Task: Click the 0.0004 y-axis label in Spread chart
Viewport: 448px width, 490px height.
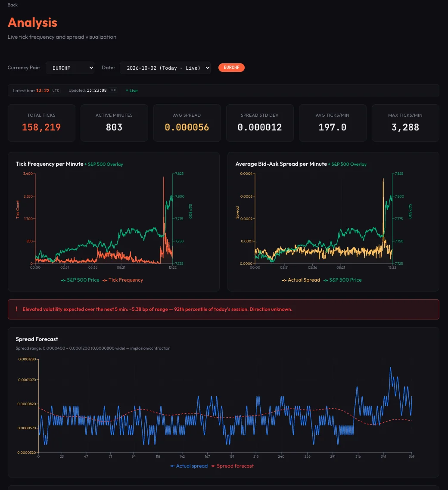Action: [246, 174]
